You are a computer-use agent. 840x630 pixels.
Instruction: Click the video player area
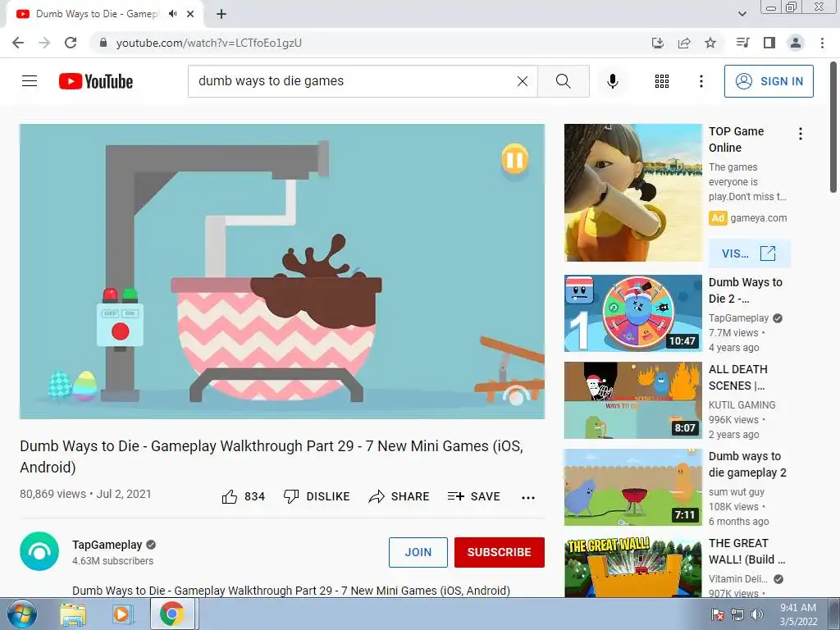click(282, 271)
